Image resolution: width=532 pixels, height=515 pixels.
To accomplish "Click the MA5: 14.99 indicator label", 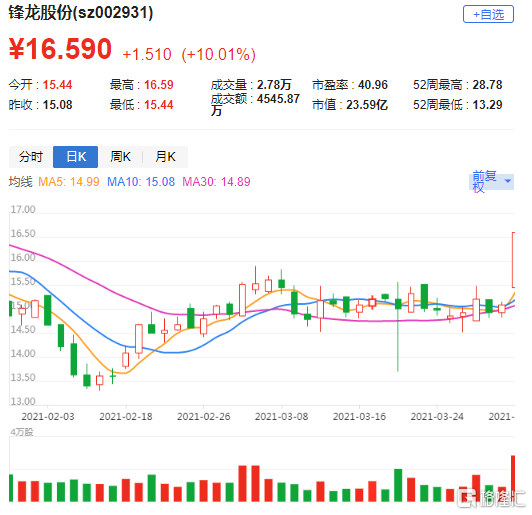I will coord(69,182).
